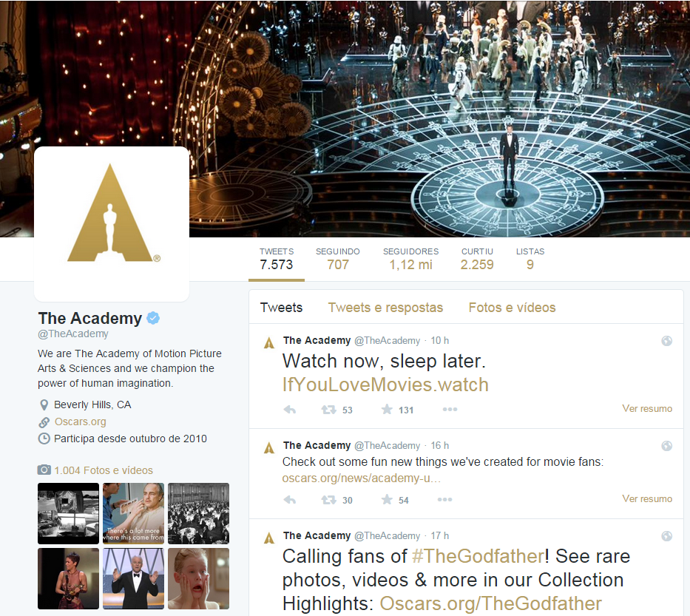Reply to the 16 h movie fans tweet

click(x=290, y=500)
